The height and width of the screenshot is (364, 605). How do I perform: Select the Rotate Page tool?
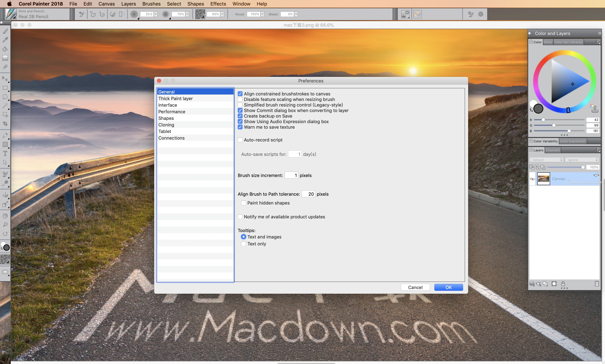pyautogui.click(x=5, y=234)
